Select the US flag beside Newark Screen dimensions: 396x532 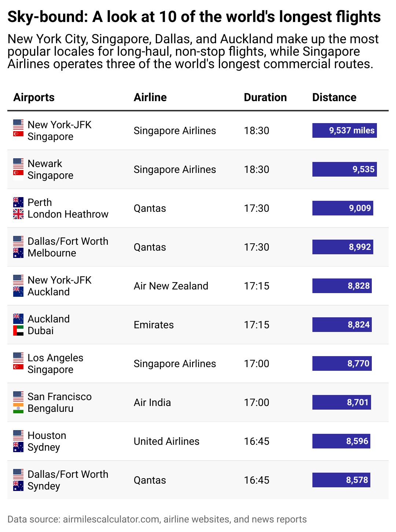(18, 163)
